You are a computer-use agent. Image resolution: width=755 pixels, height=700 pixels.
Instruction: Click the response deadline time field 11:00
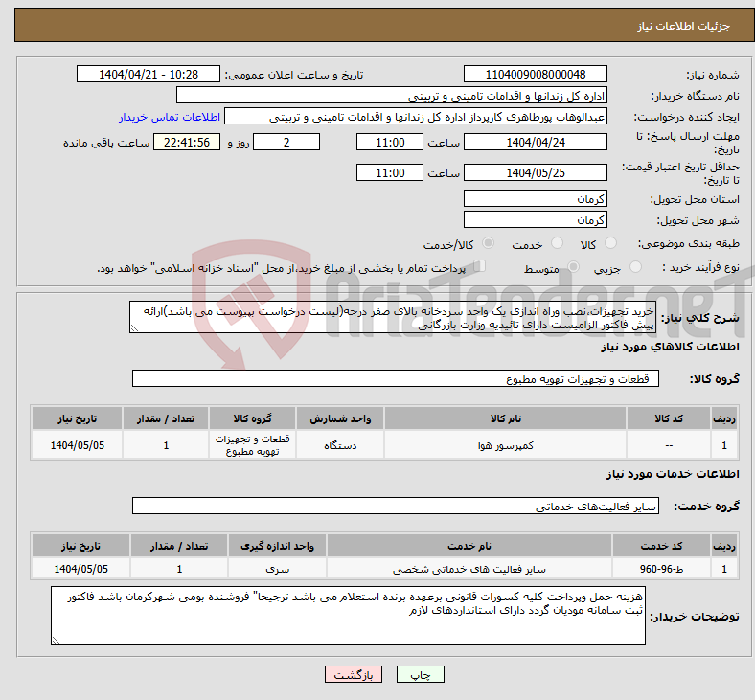point(390,142)
